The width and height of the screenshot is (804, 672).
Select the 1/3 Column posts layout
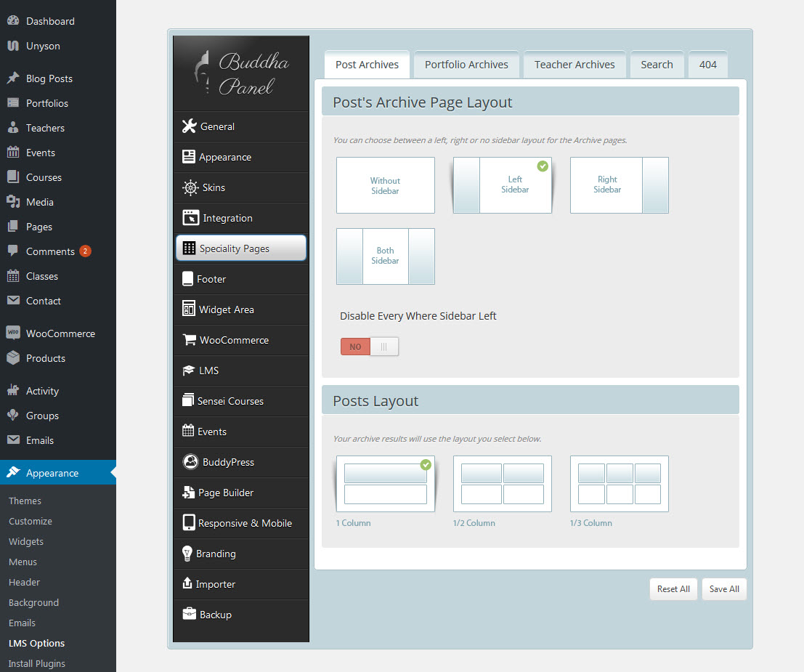coord(619,484)
